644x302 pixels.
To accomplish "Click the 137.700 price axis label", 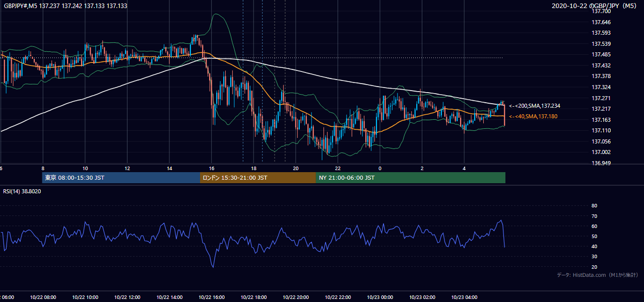I will coord(602,11).
